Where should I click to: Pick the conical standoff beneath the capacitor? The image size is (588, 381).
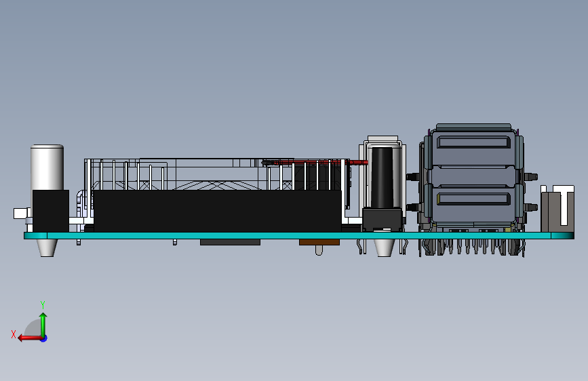[x=47, y=248]
